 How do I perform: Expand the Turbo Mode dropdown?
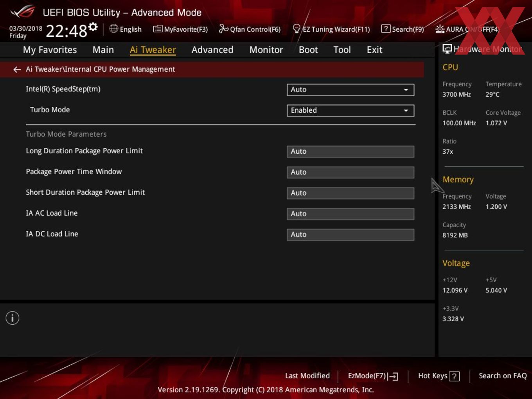click(350, 110)
